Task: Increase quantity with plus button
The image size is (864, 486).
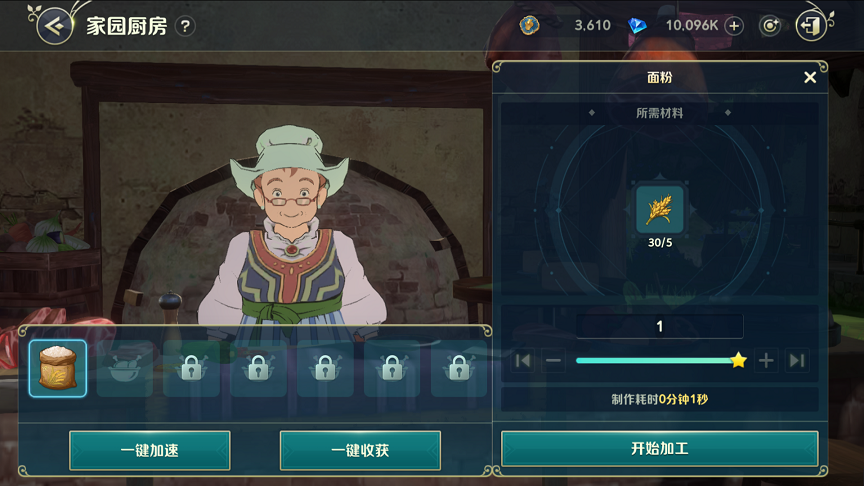Action: coord(766,361)
